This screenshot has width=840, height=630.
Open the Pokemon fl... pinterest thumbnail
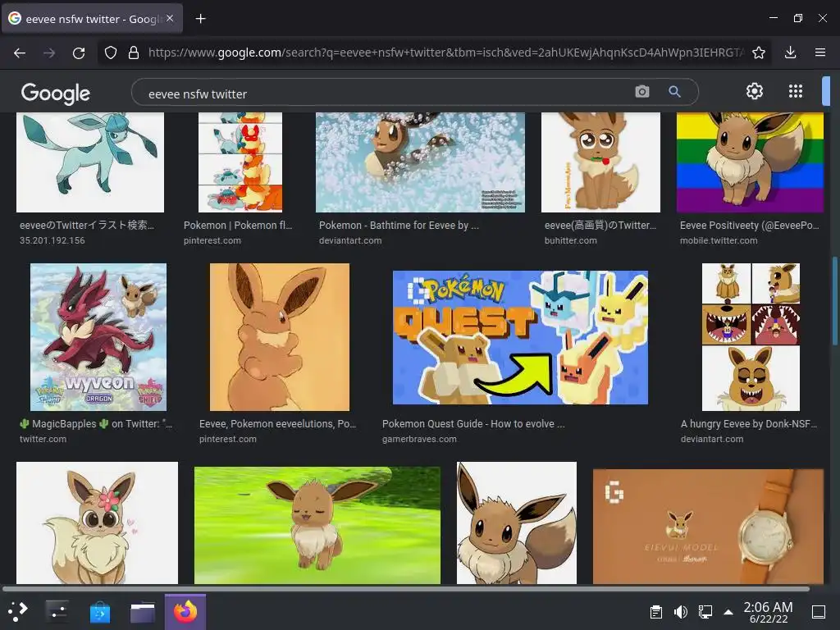[x=240, y=162]
